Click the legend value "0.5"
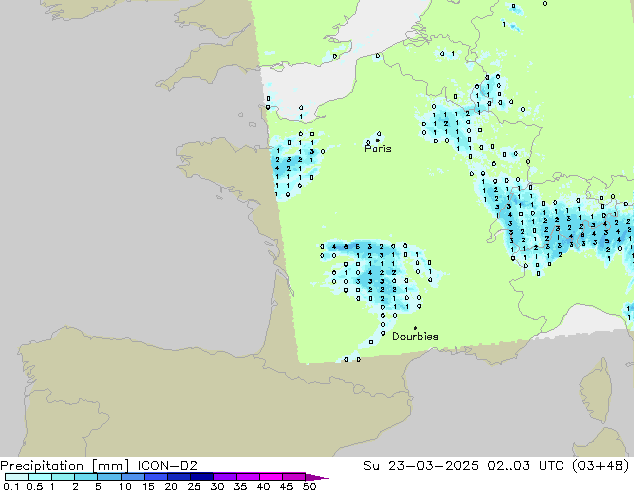 click(35, 486)
